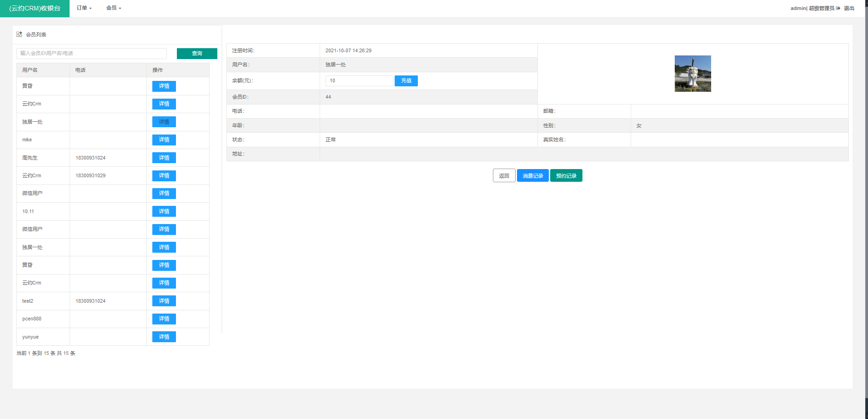This screenshot has height=419, width=868.
Task: Click the member list grid icon
Action: tap(19, 34)
